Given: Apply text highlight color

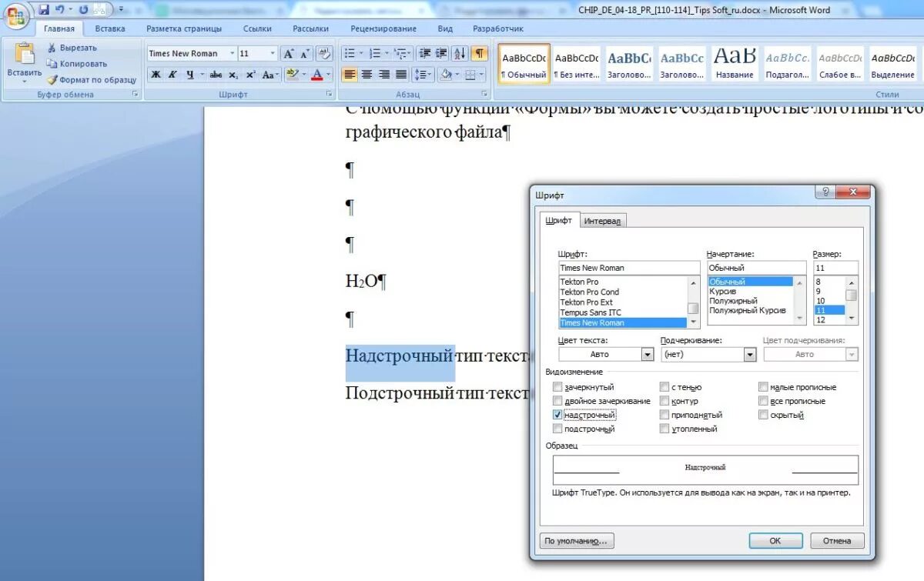Looking at the screenshot, I should point(292,75).
